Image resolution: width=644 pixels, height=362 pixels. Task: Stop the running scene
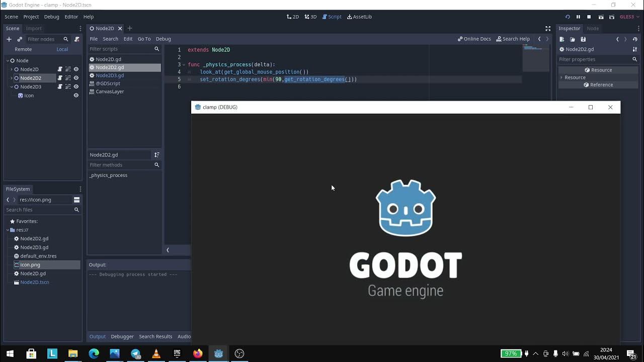coord(589,17)
